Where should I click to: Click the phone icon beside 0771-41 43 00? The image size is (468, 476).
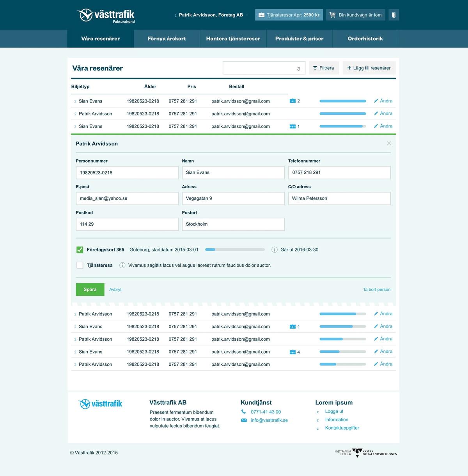(244, 412)
